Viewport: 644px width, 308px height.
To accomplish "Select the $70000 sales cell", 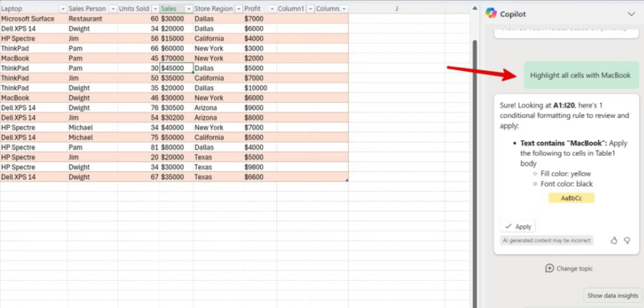I will pos(177,58).
